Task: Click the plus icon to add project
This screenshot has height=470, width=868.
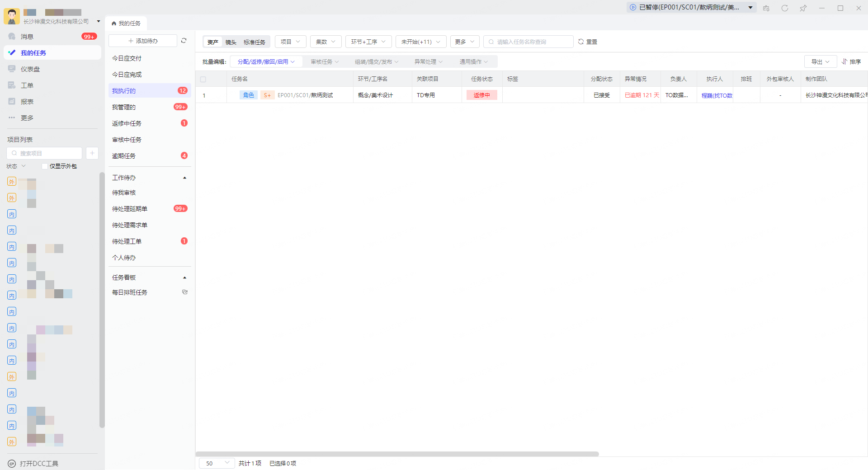Action: coord(92,153)
